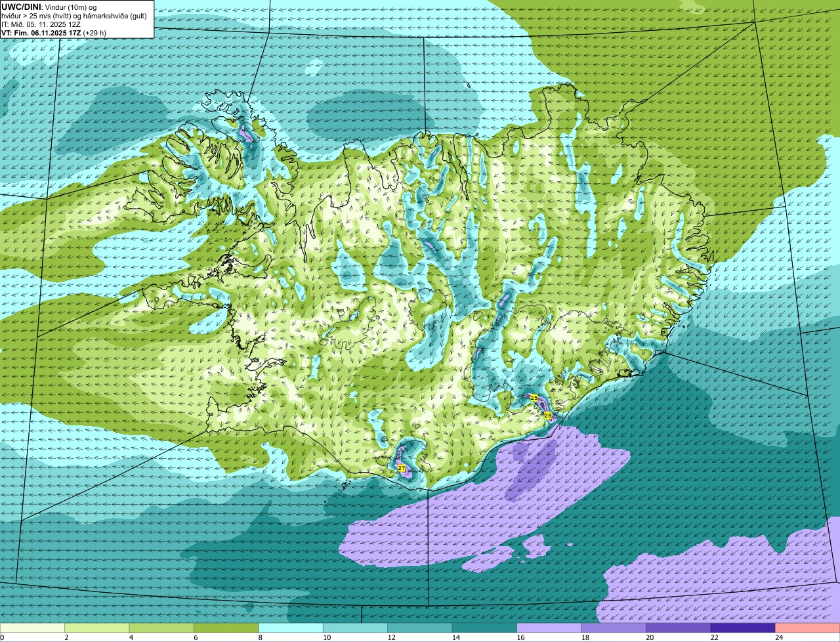Click the legend tick label '14'
Screen dimensions: 840x642
(x=455, y=637)
